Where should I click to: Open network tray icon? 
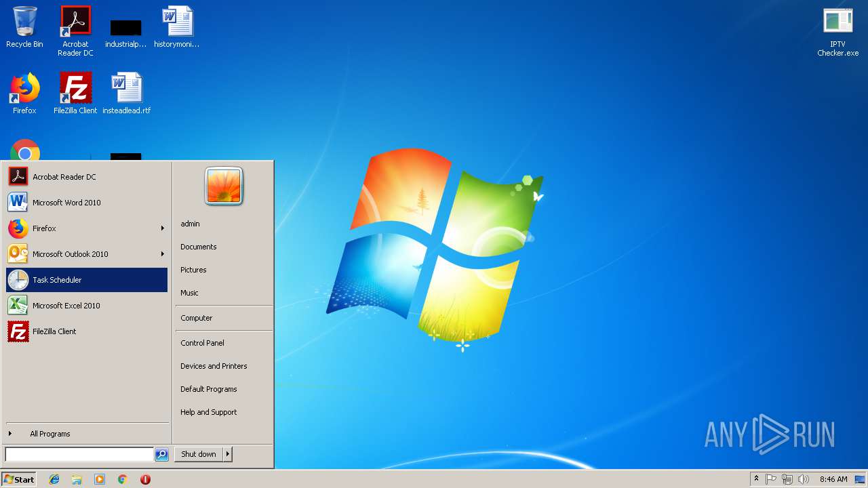(x=787, y=479)
